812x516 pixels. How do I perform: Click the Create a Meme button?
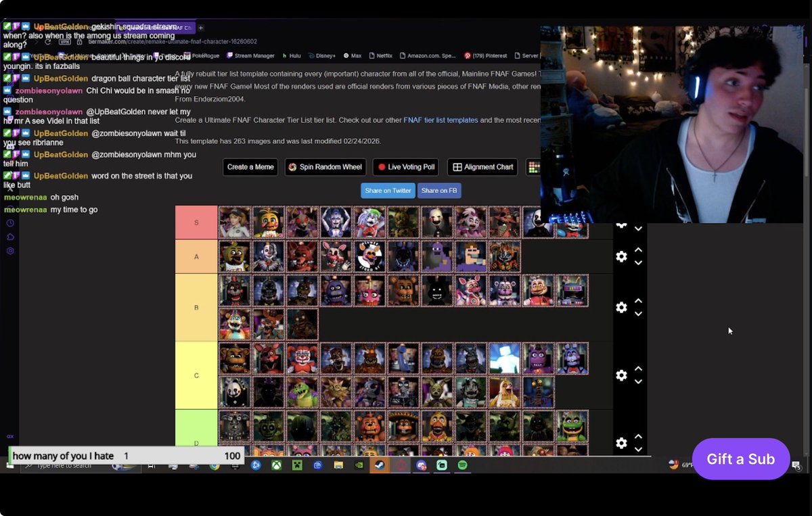click(x=250, y=167)
